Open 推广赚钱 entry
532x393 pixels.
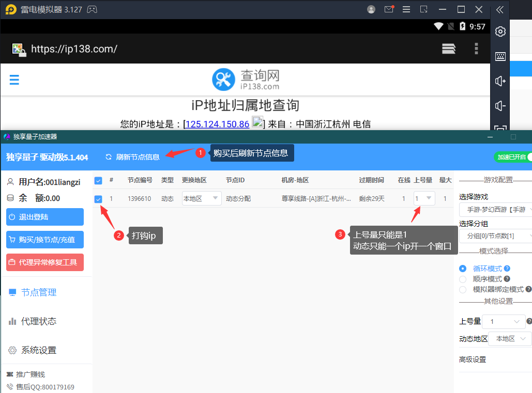26,374
